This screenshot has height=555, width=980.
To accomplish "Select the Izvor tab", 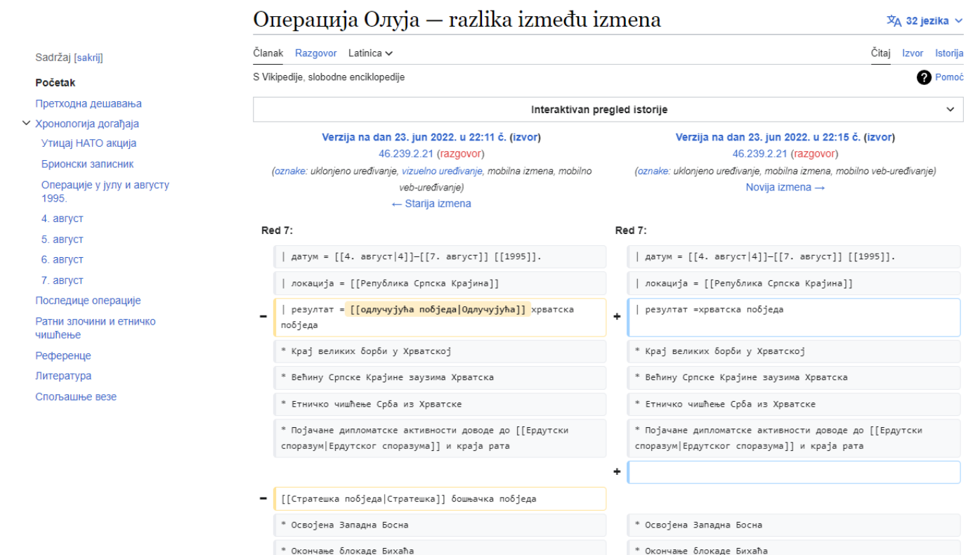I will click(x=913, y=53).
